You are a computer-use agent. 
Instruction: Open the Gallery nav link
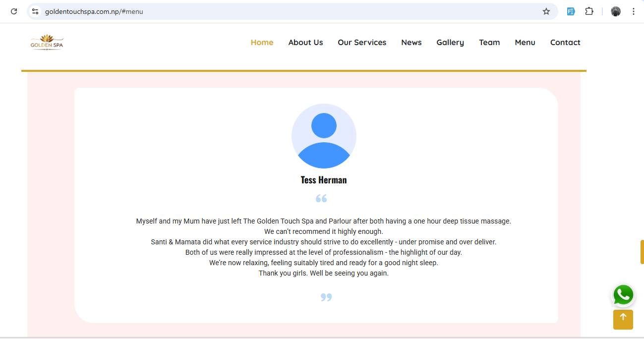450,43
